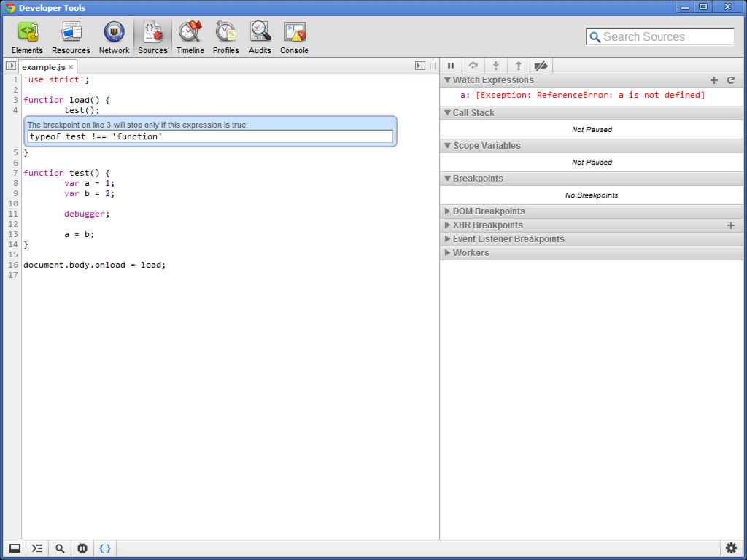The height and width of the screenshot is (560, 747).
Task: Click line number 16 in the gutter
Action: click(13, 265)
